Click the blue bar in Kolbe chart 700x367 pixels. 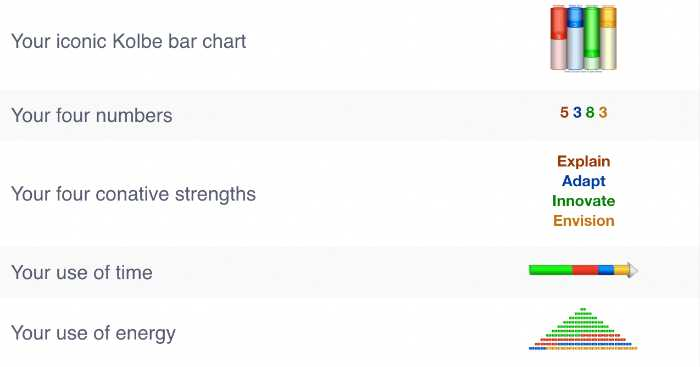click(575, 38)
